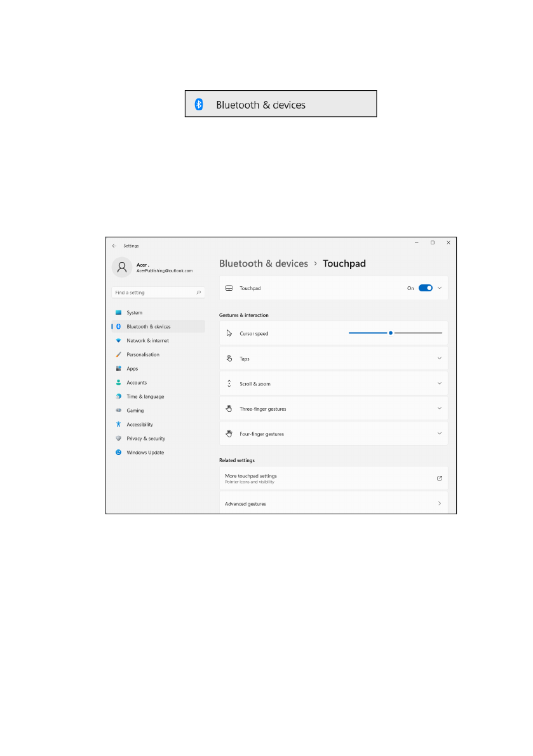Viewport: 533px width, 756px height.
Task: Click the Apps grid icon
Action: tap(118, 369)
